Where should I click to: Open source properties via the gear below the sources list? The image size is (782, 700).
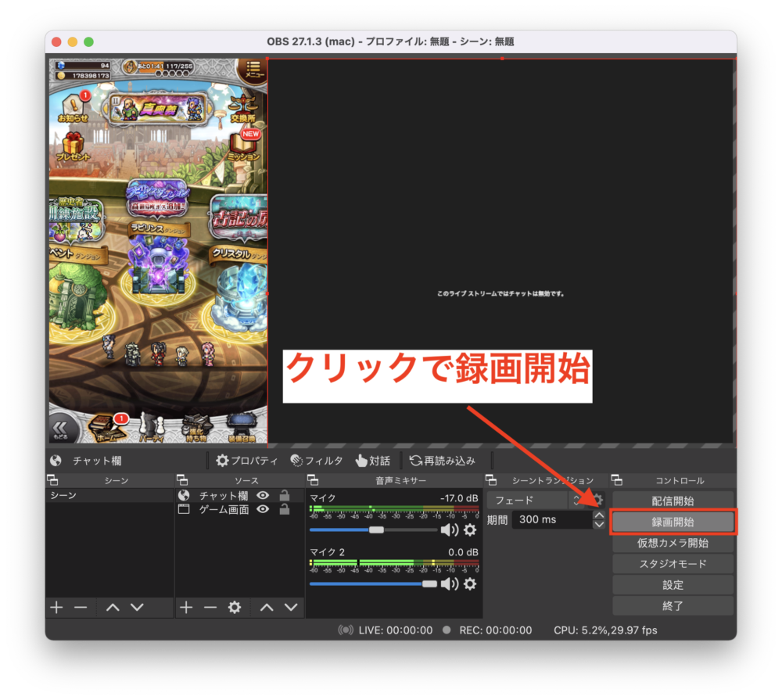pyautogui.click(x=235, y=607)
